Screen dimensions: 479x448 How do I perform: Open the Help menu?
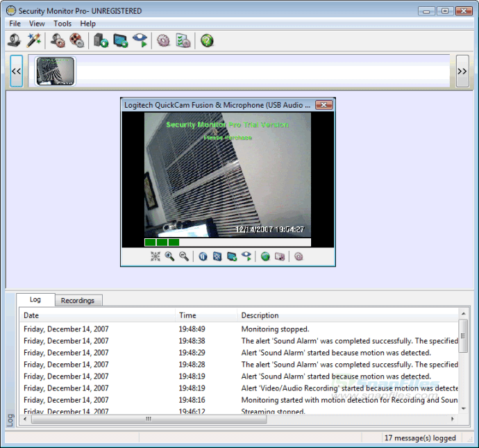[88, 24]
